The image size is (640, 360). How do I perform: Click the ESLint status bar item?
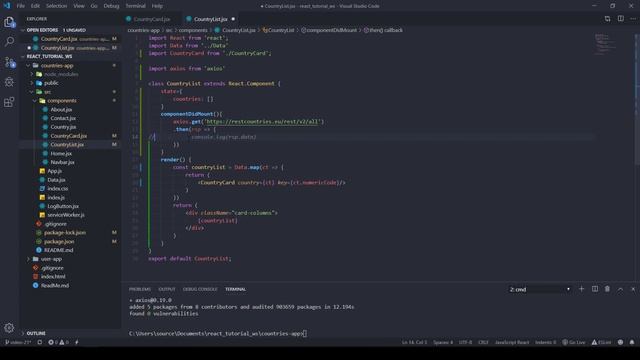(601, 342)
